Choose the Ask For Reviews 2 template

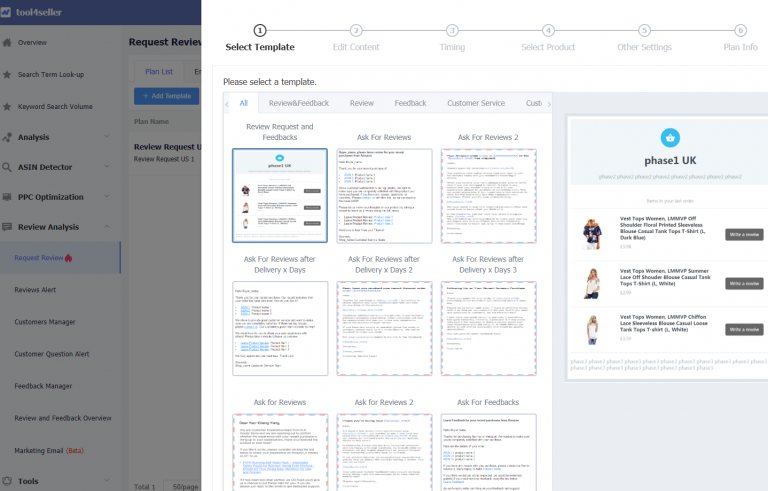point(488,196)
